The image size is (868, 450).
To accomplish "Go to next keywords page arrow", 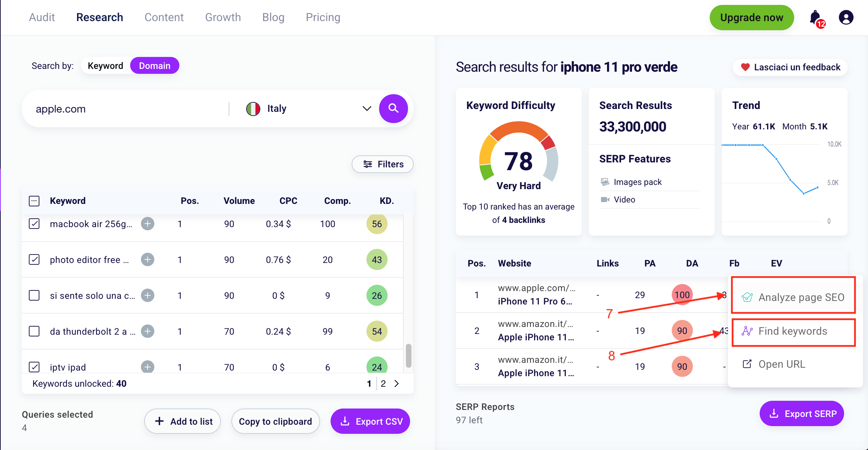I will point(397,383).
